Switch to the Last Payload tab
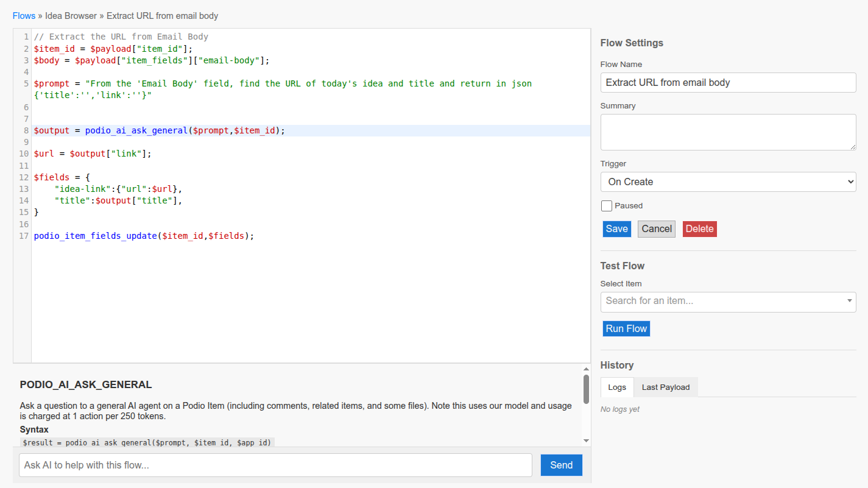Viewport: 868px width, 488px height. tap(665, 387)
